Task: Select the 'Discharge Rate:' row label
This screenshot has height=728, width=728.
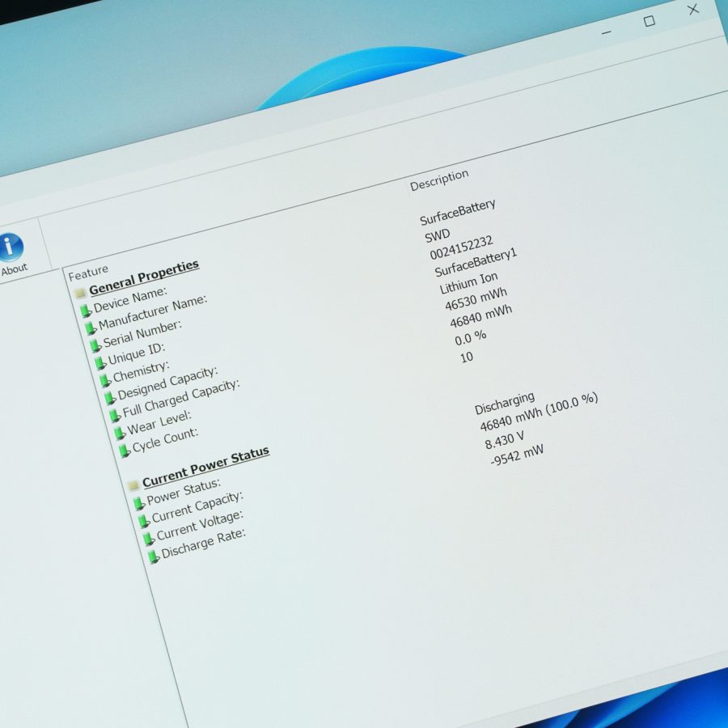Action: point(203,543)
